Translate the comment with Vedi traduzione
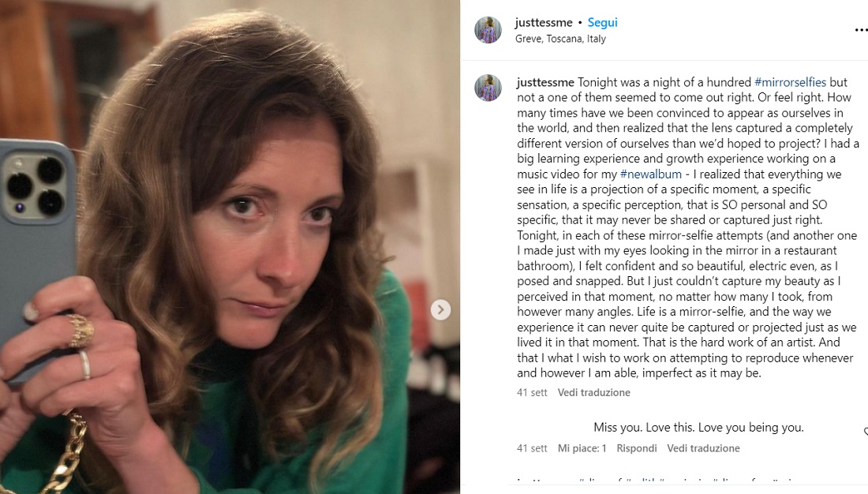This screenshot has height=494, width=868. click(x=703, y=448)
